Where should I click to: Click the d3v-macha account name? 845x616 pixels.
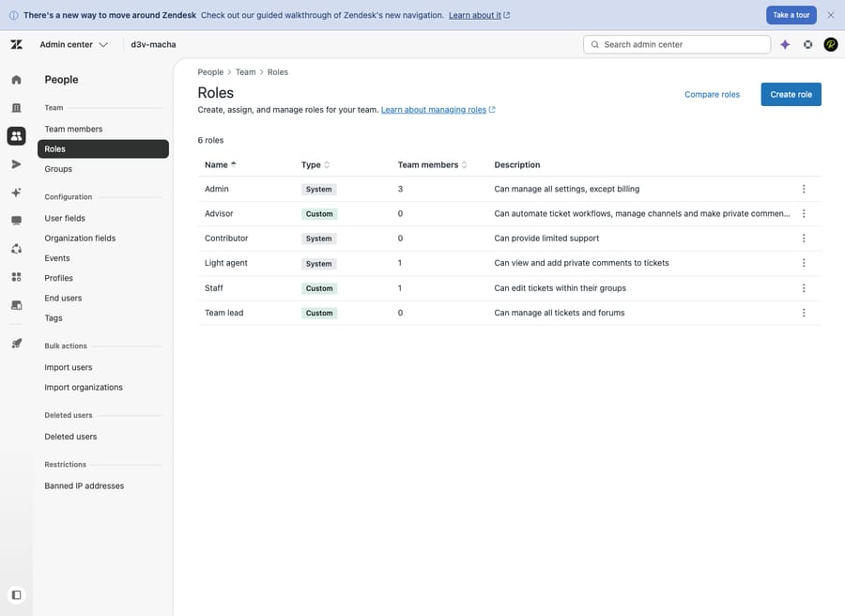[153, 45]
